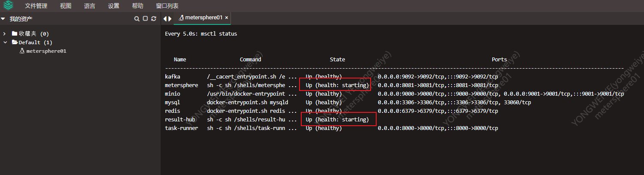Click the square icon beside search
Screen dimensions: 644x175
point(145,19)
